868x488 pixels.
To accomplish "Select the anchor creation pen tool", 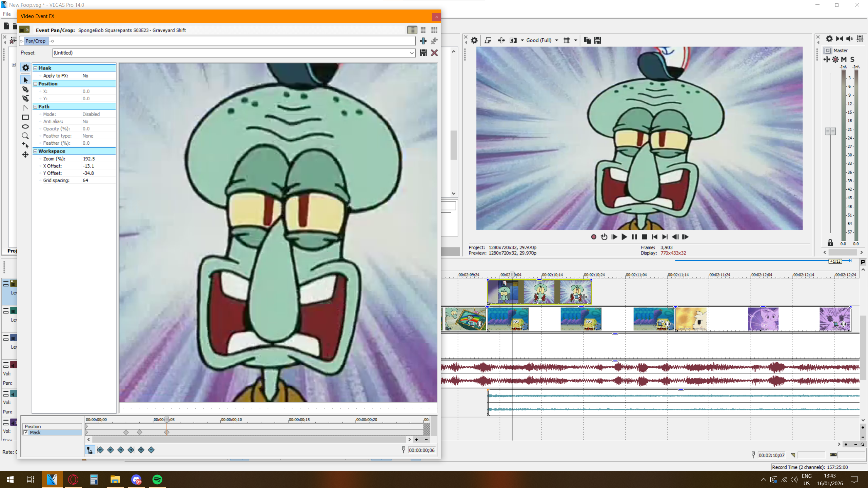I will click(25, 89).
